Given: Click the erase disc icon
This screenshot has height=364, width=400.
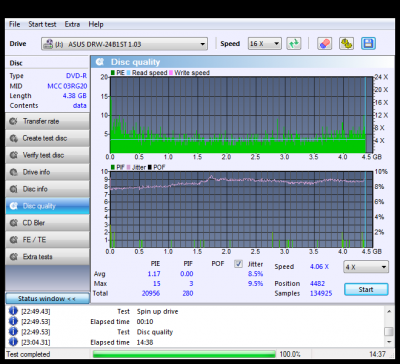Looking at the screenshot, I should pos(324,44).
